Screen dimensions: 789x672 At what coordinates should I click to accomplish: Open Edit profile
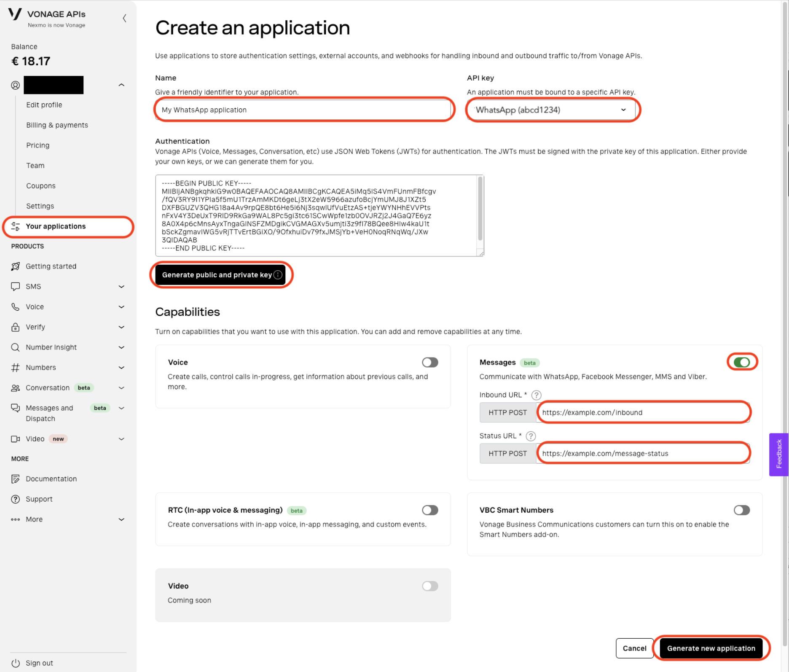tap(44, 105)
